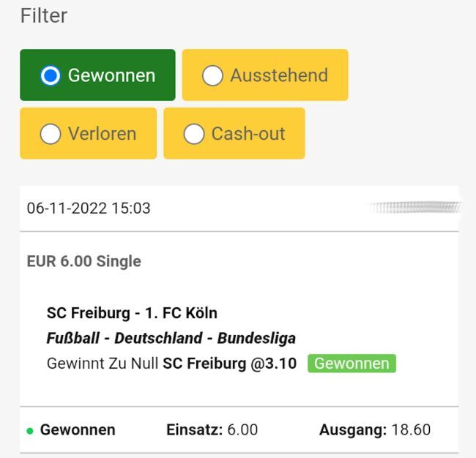Click the Verloren filter label text
Image resolution: width=476 pixels, height=458 pixels.
pos(102,134)
